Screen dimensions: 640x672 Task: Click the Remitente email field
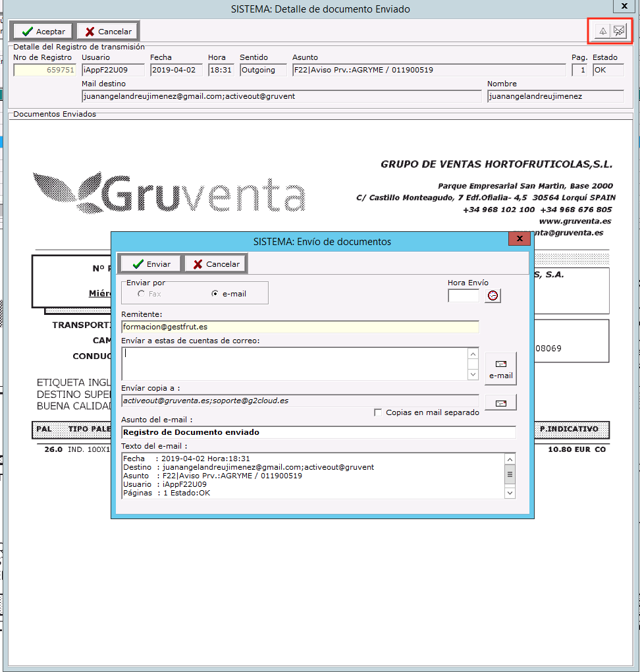[300, 327]
